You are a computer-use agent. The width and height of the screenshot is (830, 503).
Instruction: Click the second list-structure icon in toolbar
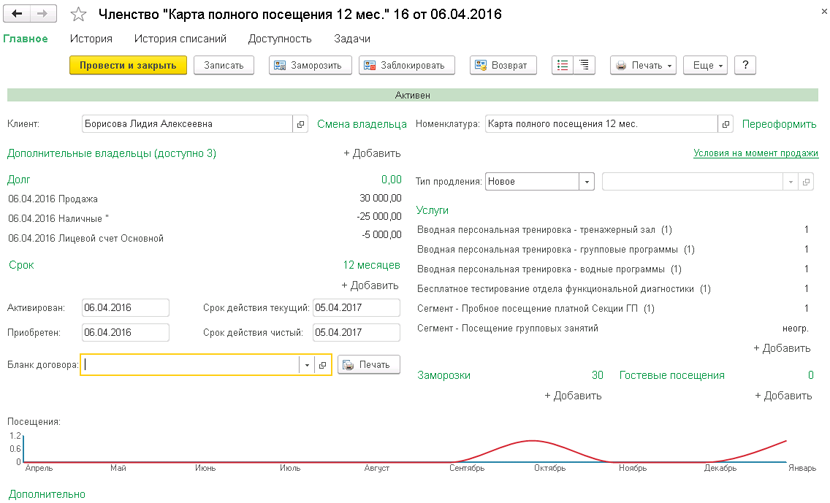click(x=585, y=65)
